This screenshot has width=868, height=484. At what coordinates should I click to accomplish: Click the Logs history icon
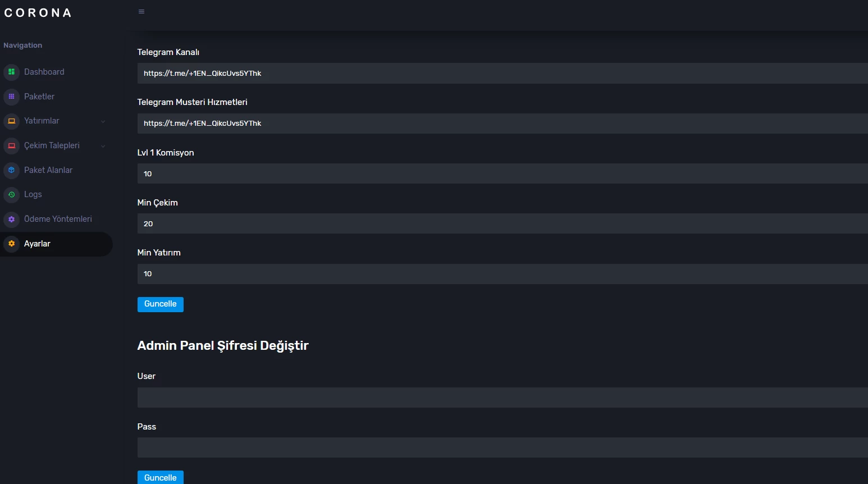[x=11, y=194]
